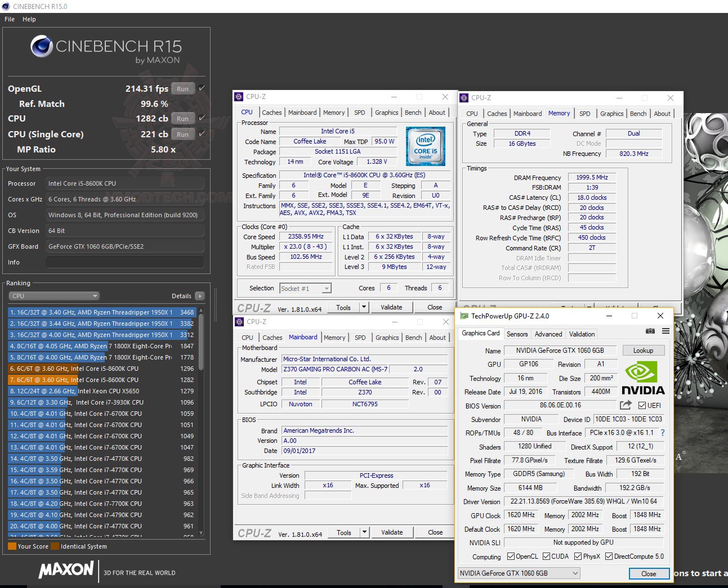
Task: Click CPU-Z icon in the Mainboard window title
Action: (x=239, y=322)
